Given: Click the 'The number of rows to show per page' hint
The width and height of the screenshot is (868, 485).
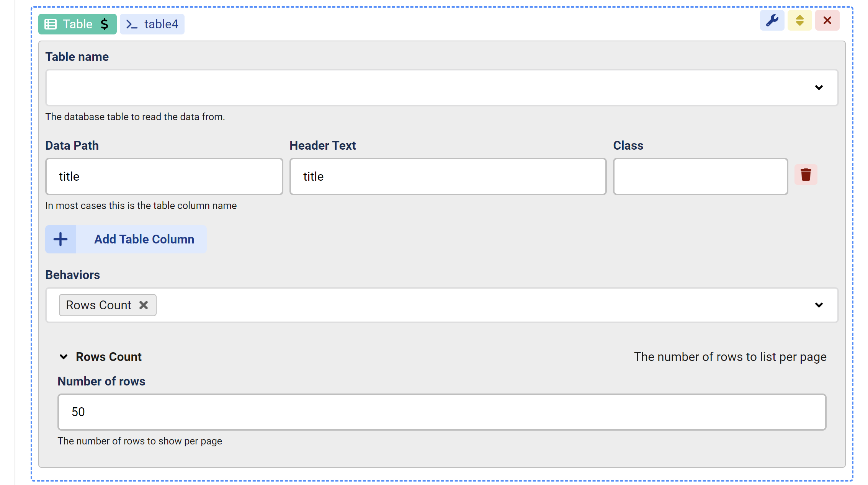Looking at the screenshot, I should [140, 441].
